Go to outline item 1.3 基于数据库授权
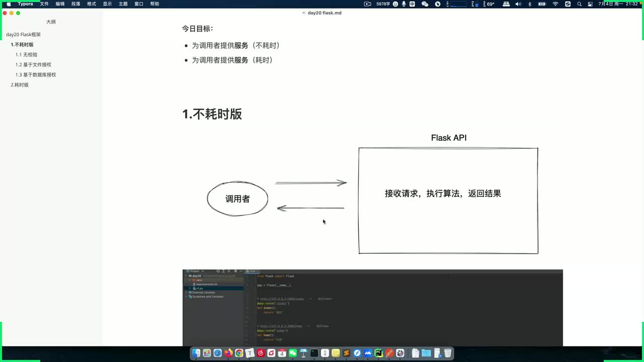 coord(36,75)
